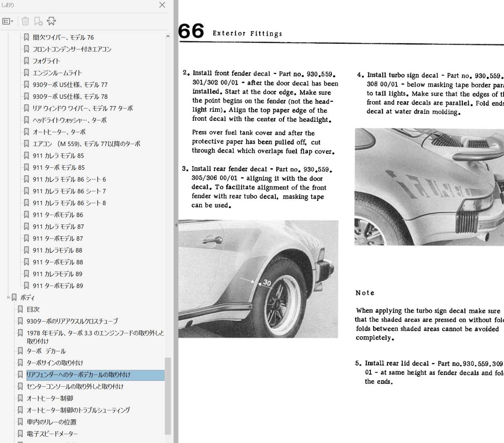Viewport: 504px width, 443px height.
Task: Open bookmark 911 カレラ モデル 87
Action: (x=58, y=227)
